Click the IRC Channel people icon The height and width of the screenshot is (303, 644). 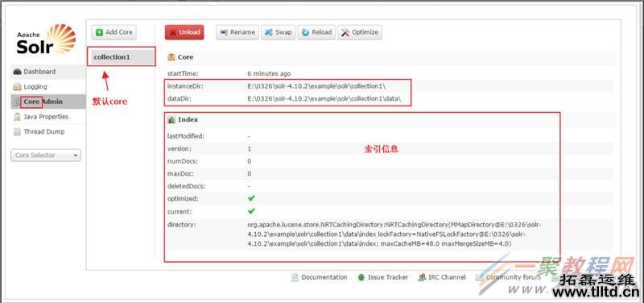tap(421, 277)
